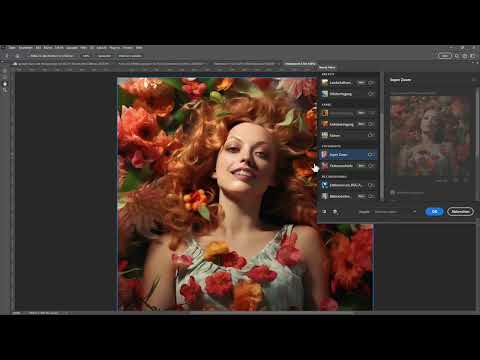Image resolution: width=480 pixels, height=360 pixels.
Task: Confirm with the blue OK button
Action: pyautogui.click(x=434, y=212)
